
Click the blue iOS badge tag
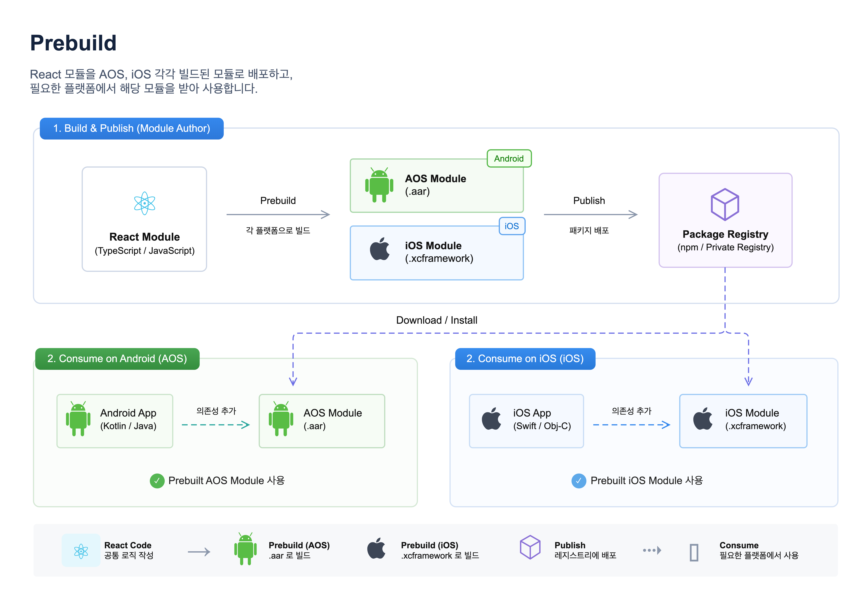coord(512,226)
